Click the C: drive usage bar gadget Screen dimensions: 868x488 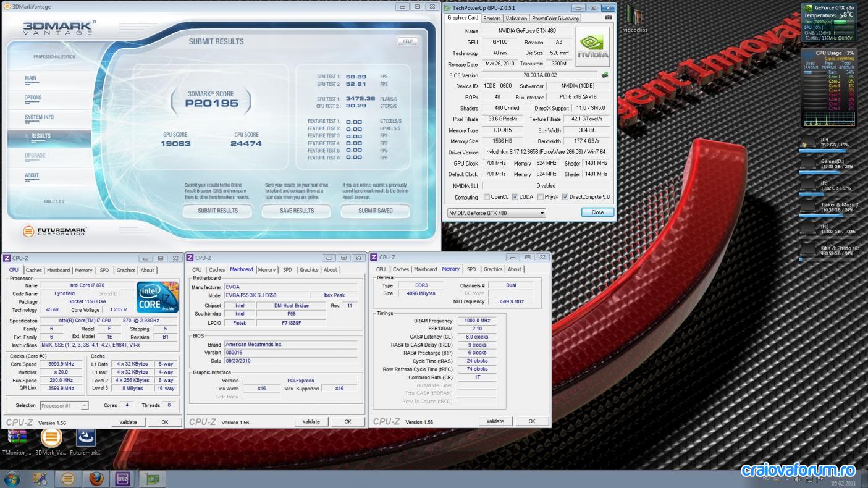[x=827, y=150]
